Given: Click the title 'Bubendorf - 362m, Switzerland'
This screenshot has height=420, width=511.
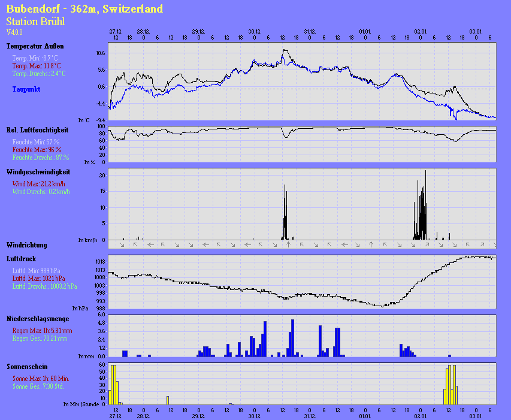Looking at the screenshot, I should pos(84,9).
